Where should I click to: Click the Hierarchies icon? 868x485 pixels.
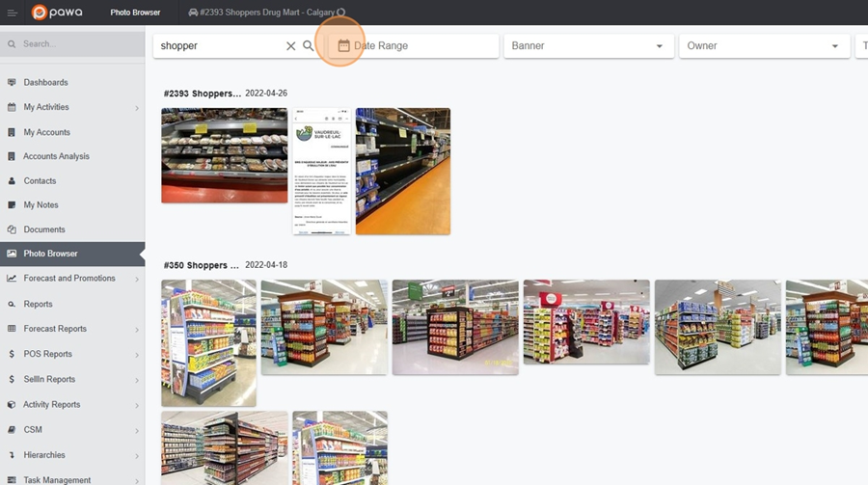coord(12,455)
